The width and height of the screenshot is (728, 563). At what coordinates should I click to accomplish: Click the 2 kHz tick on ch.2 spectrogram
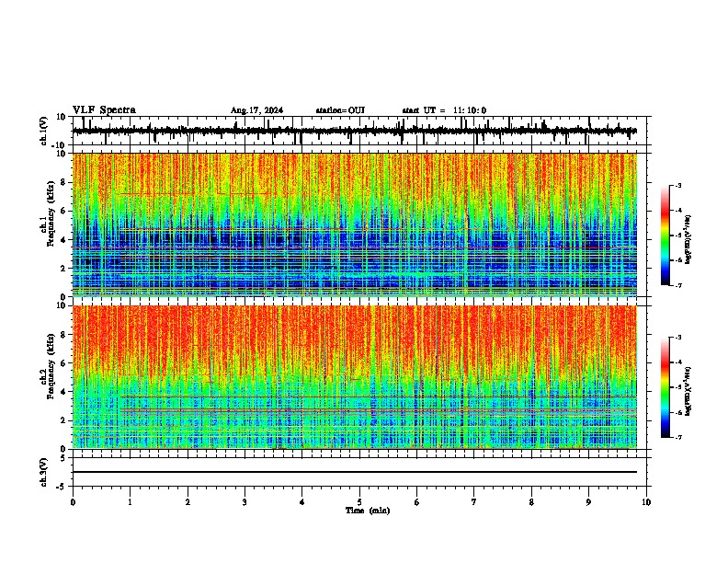[64, 420]
